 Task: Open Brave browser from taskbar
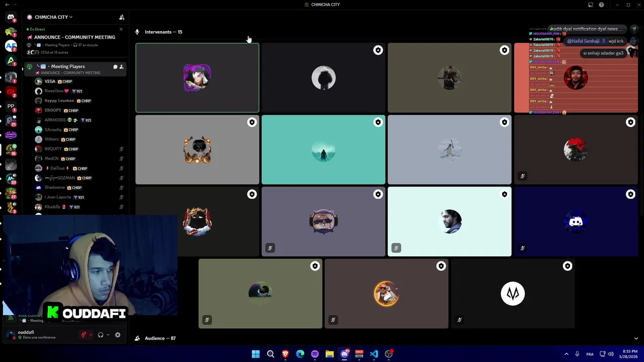click(x=285, y=354)
